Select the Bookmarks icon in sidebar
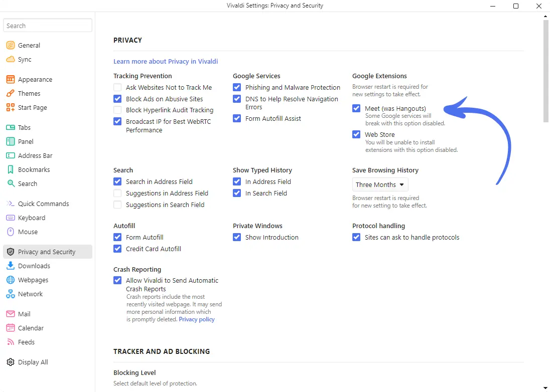This screenshot has width=550, height=392. pyautogui.click(x=10, y=169)
